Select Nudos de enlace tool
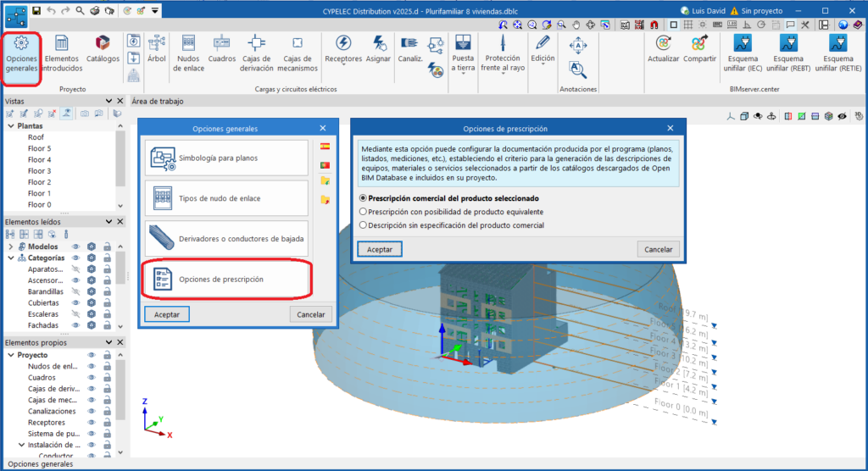The height and width of the screenshot is (471, 868). pyautogui.click(x=188, y=54)
